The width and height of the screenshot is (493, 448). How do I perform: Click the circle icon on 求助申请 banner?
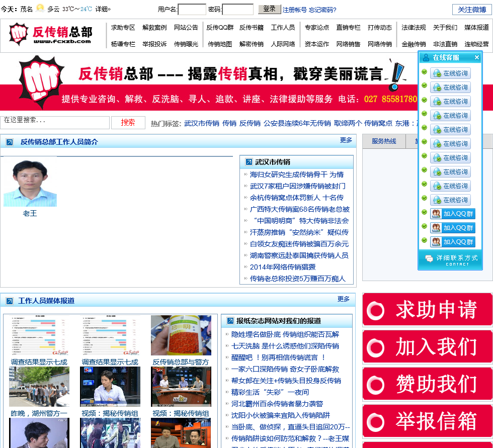pos(376,311)
